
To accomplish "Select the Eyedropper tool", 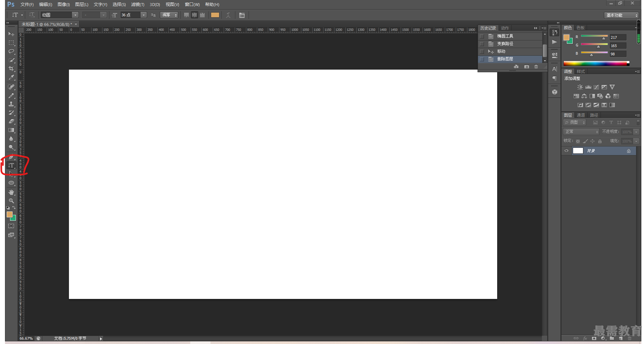I will coord(11,77).
